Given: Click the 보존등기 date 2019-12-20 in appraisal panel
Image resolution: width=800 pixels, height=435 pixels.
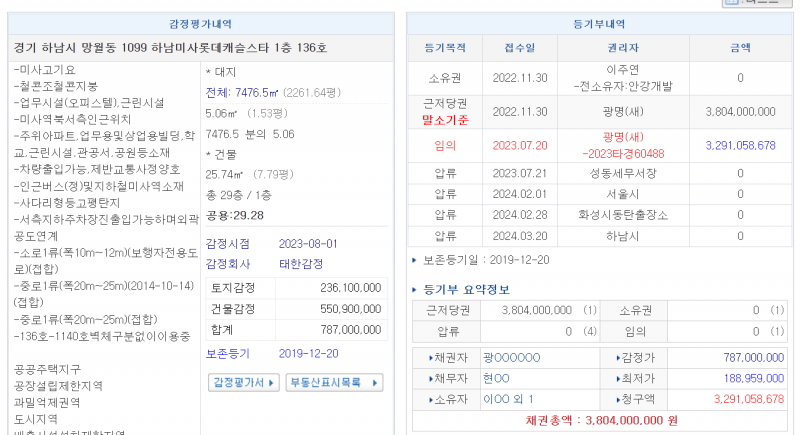Looking at the screenshot, I should click(309, 353).
